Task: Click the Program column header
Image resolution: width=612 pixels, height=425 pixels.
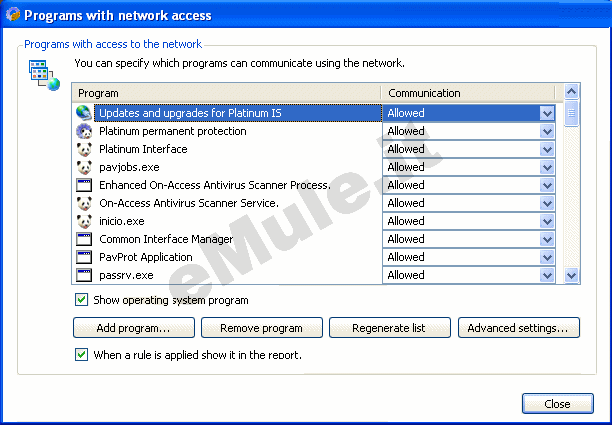Action: [x=226, y=93]
